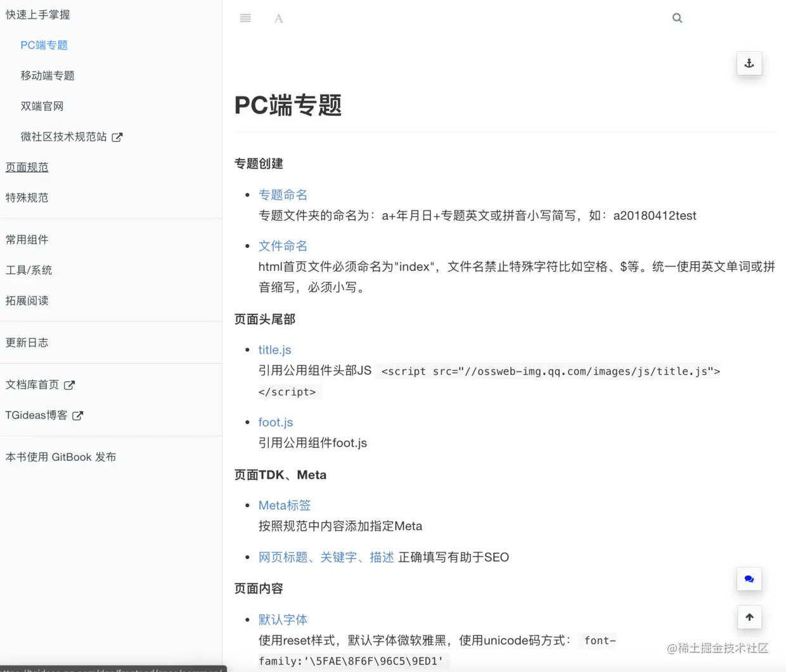
Task: Click the 页面TDK、Meta section heading
Action: (280, 475)
